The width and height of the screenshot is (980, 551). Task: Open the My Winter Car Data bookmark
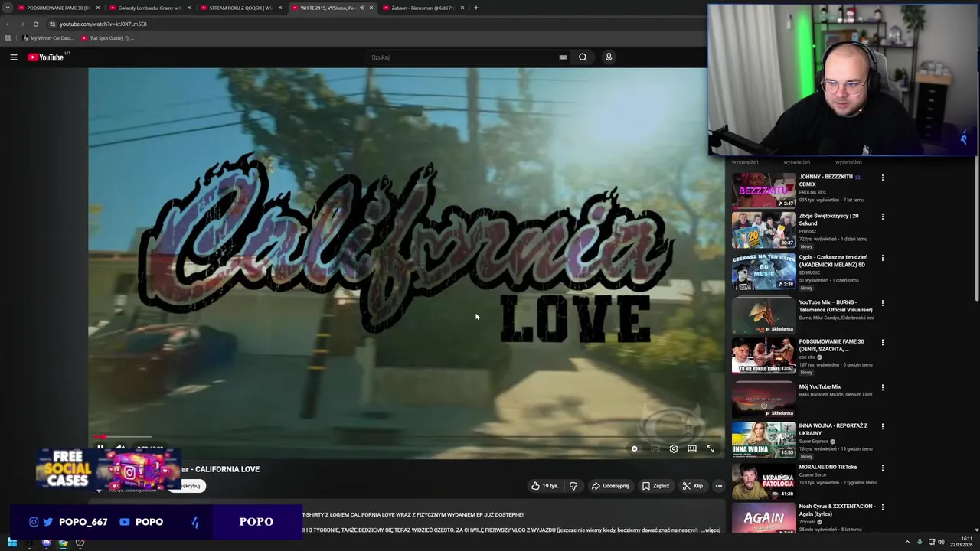48,38
